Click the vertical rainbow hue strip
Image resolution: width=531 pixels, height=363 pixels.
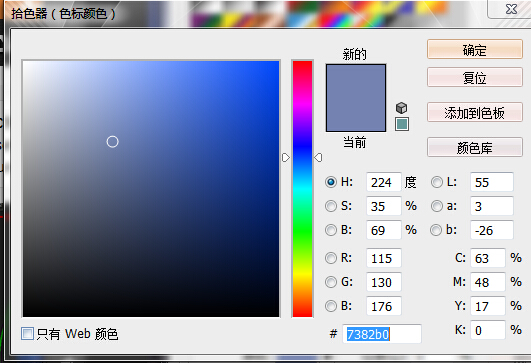pos(302,189)
